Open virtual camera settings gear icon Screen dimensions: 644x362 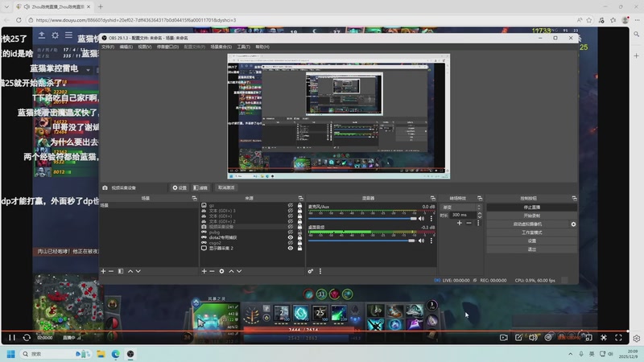pyautogui.click(x=573, y=224)
